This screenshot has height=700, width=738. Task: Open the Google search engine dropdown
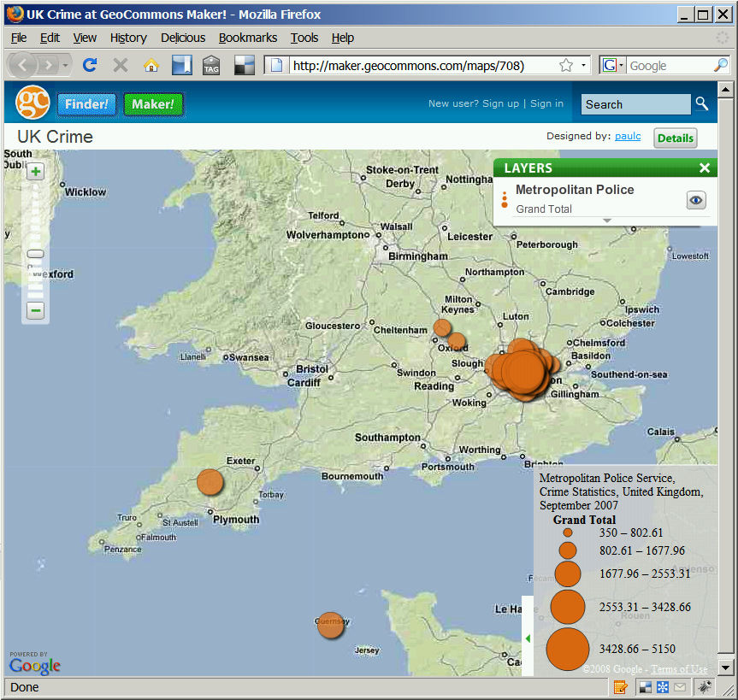[x=613, y=65]
